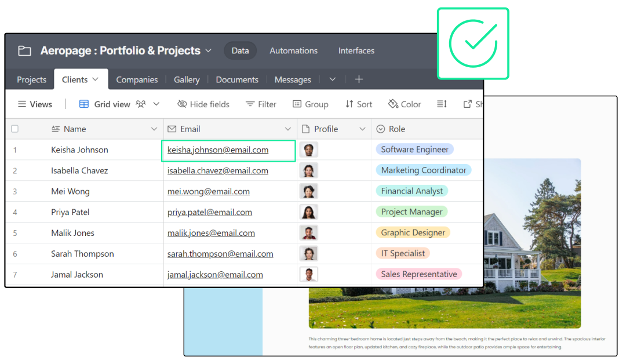Toggle the Views sidebar

tap(35, 104)
